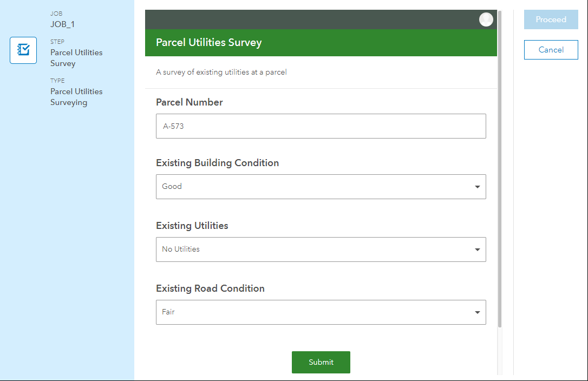Click the checklist icon next to JOB_1 details
The height and width of the screenshot is (381, 588).
[23, 50]
